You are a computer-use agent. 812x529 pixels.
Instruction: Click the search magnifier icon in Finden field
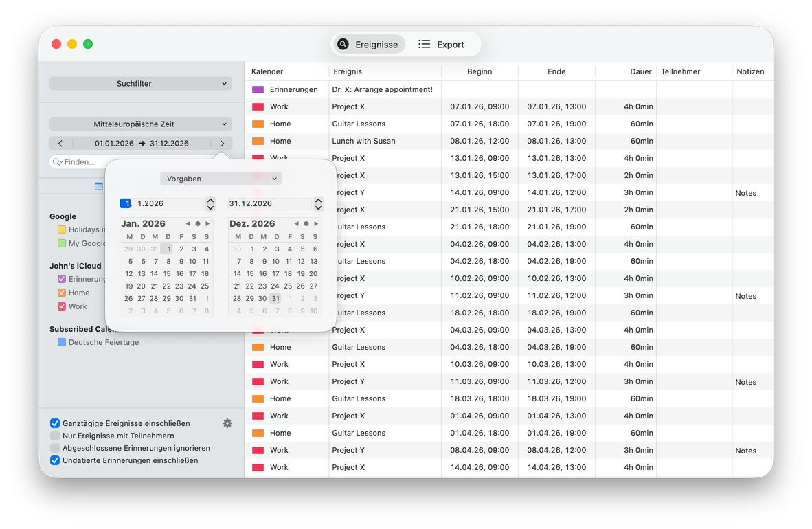(57, 161)
